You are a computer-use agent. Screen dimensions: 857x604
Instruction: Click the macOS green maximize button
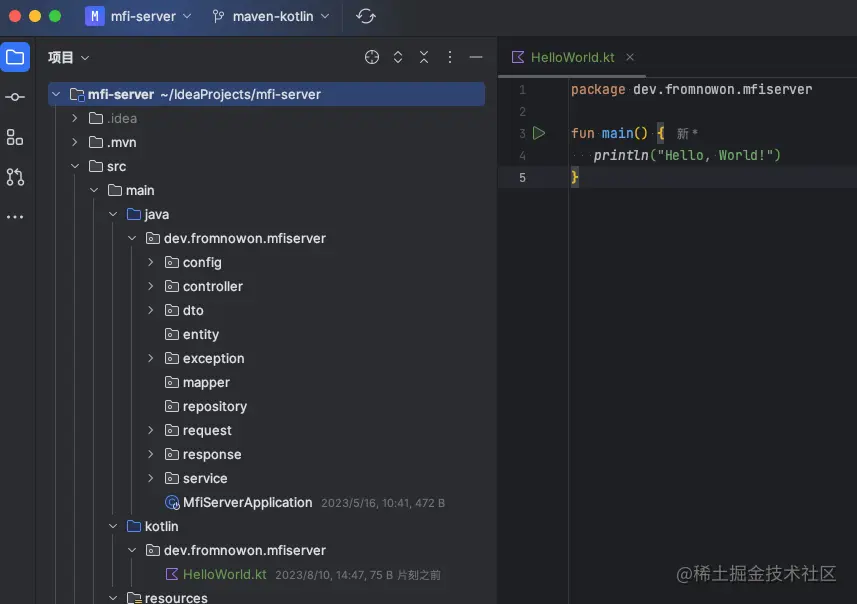tap(55, 16)
